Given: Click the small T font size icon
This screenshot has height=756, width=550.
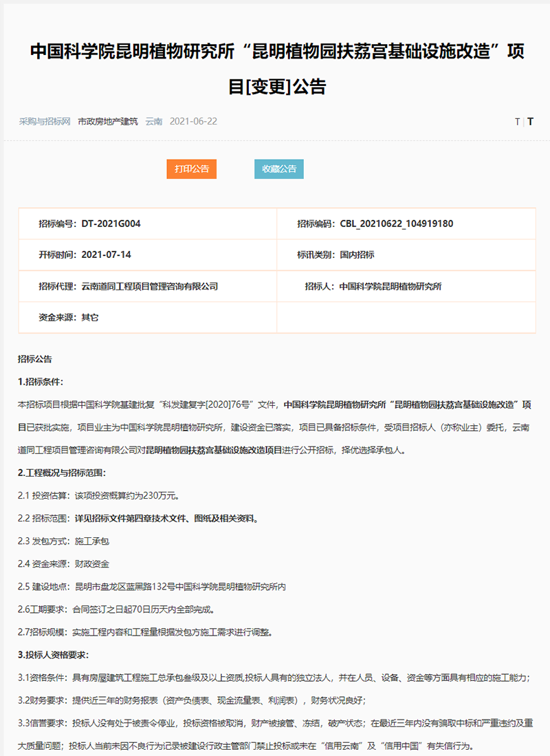Looking at the screenshot, I should [517, 122].
